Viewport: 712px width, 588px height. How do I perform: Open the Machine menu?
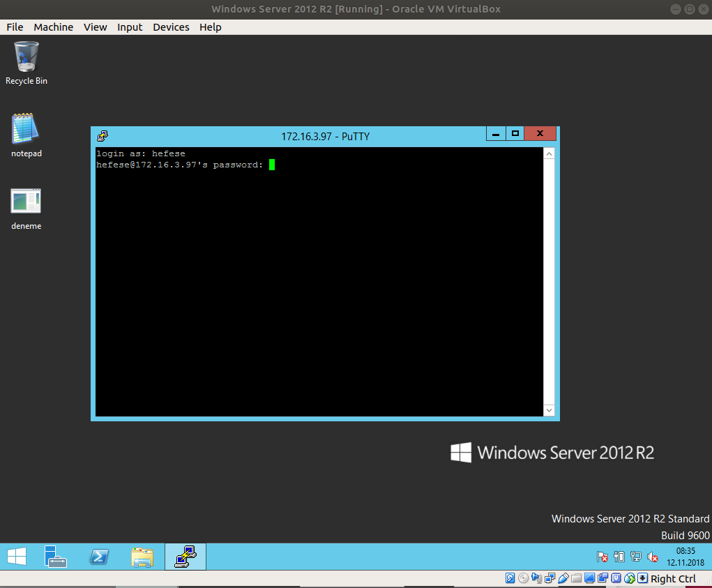pos(53,27)
